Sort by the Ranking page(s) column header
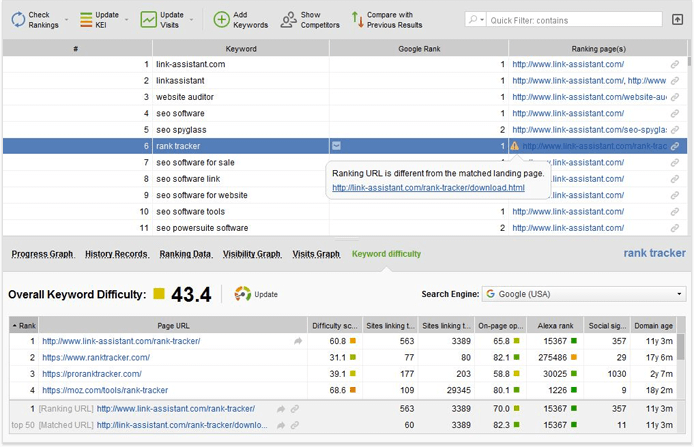694x447 pixels. 598,49
